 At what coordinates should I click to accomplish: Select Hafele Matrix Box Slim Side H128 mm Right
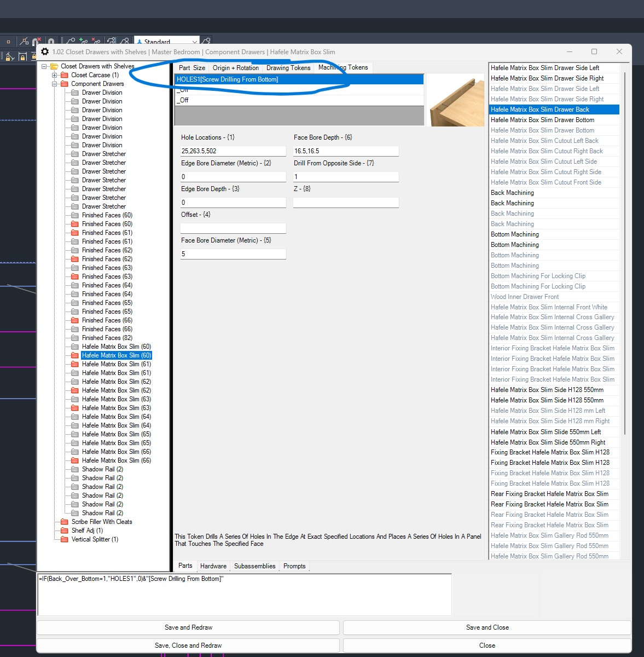[554, 421]
